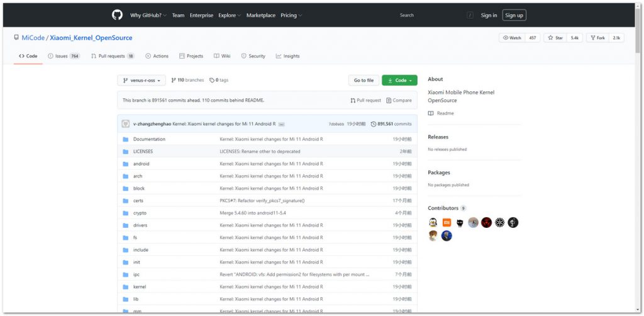Switch to the Issues tab
644x316 pixels.
(x=61, y=56)
